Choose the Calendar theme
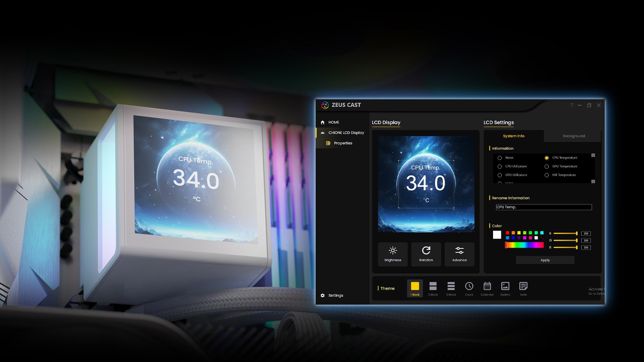Screen dimensions: 644x362 coord(487,288)
